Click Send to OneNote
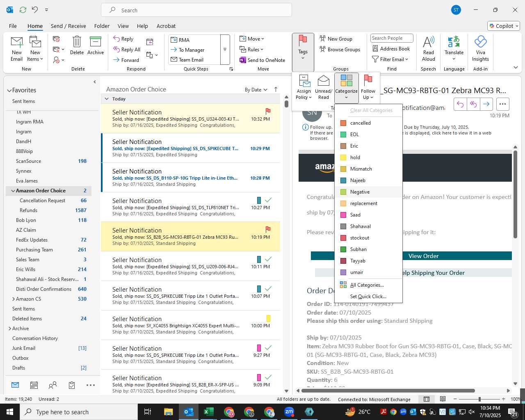Viewport: 525px width, 420px height. (262, 60)
